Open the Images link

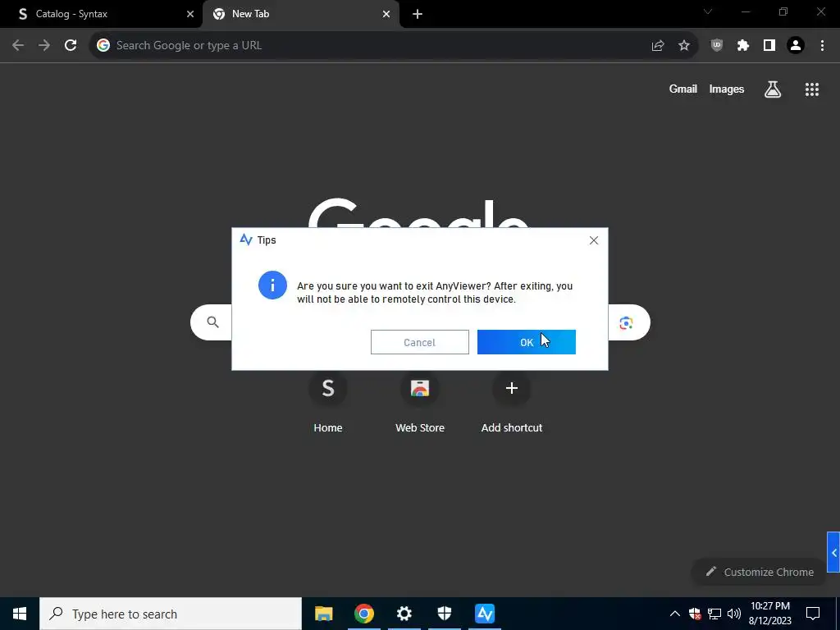click(x=727, y=89)
